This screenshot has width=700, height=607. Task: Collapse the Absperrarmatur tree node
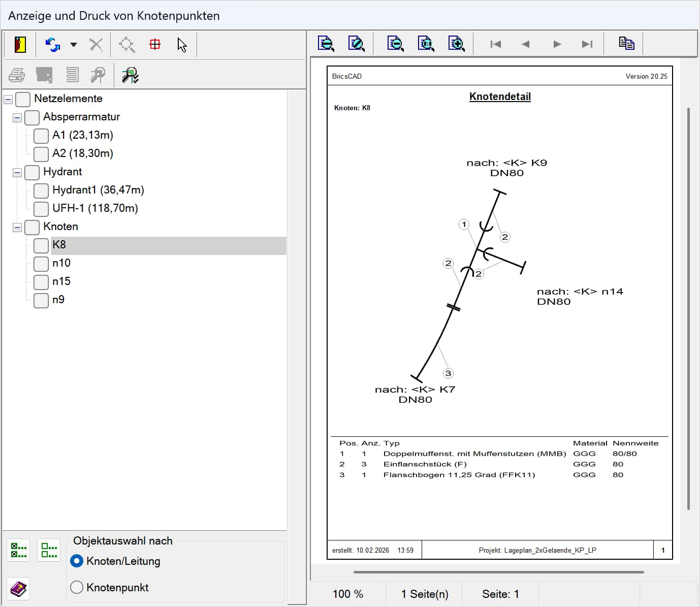[x=17, y=117]
